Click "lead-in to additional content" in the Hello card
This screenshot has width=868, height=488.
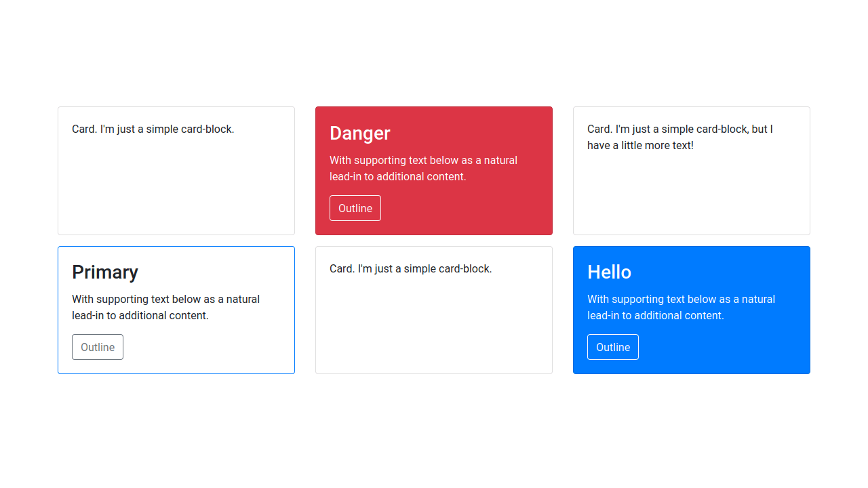(x=656, y=316)
